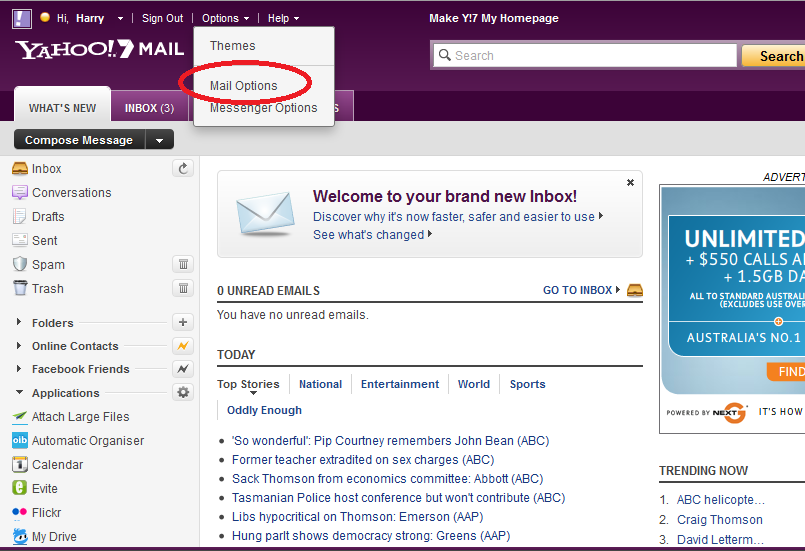This screenshot has height=551, width=805.
Task: Expand the Folders section
Action: tap(19, 323)
